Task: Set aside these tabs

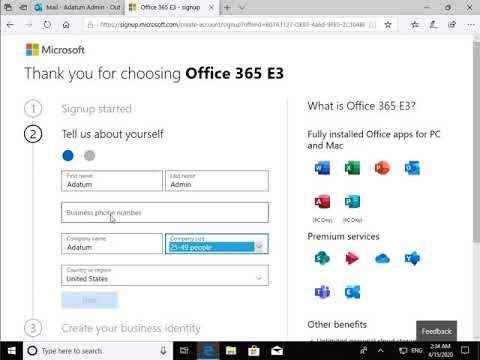Action: (23, 7)
